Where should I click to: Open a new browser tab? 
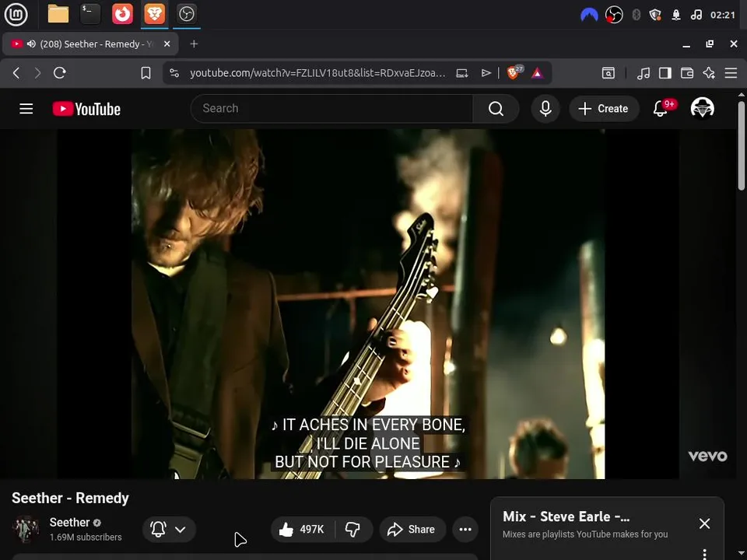click(x=194, y=44)
